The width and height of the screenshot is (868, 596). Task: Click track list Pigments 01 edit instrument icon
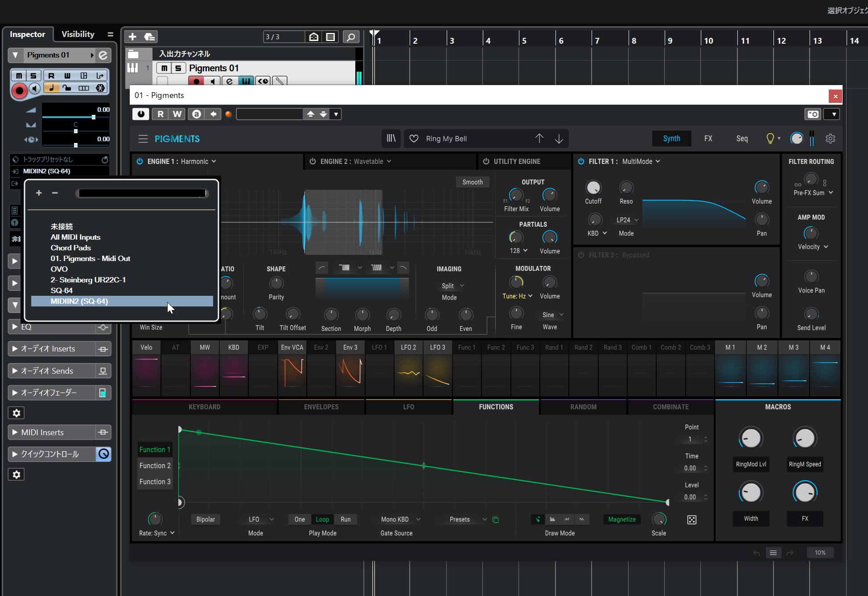229,81
